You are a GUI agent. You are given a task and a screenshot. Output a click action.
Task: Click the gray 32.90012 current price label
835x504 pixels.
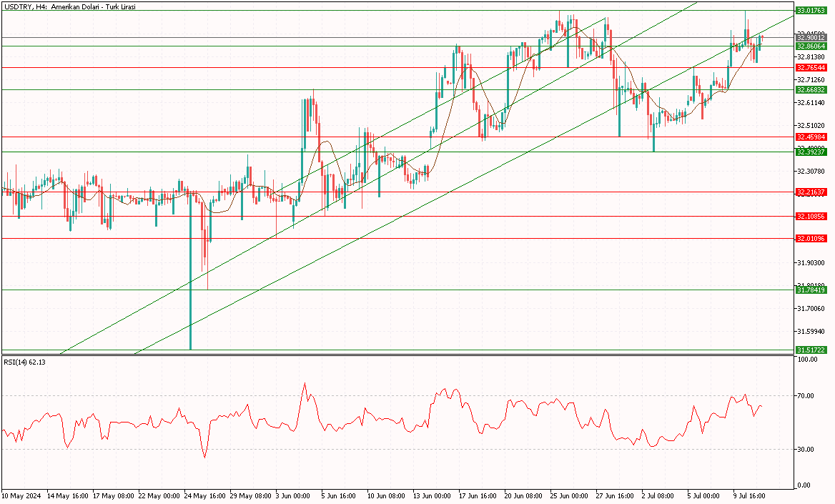(811, 37)
